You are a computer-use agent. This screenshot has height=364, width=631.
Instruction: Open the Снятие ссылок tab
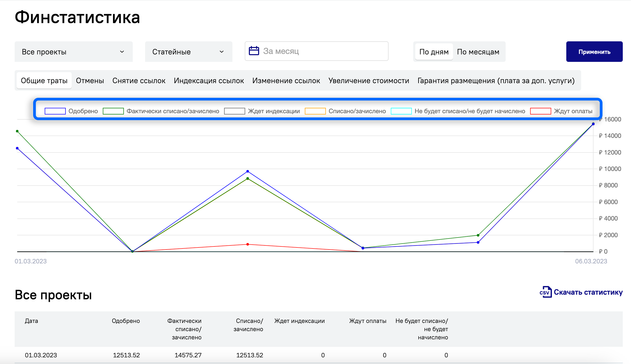point(139,81)
